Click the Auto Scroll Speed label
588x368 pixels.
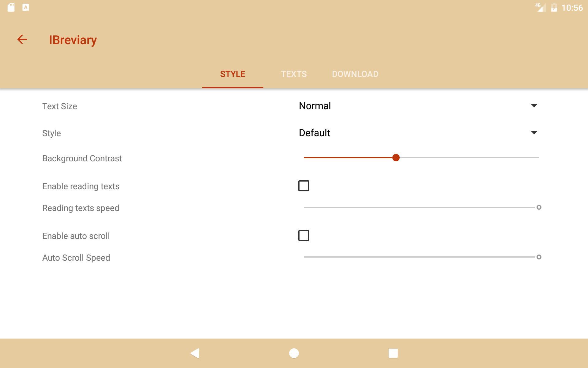coord(76,258)
